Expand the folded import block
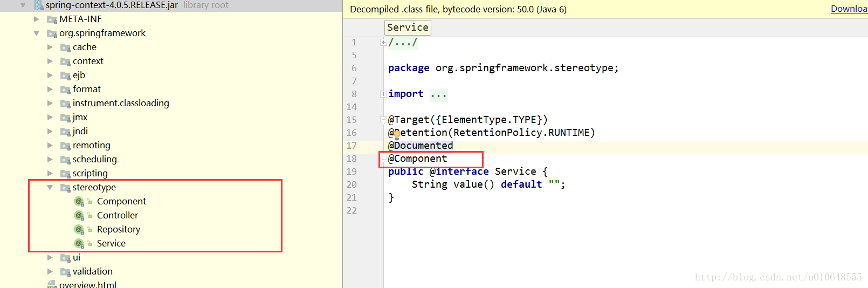Viewport: 868px width, 288px height. pos(383,94)
